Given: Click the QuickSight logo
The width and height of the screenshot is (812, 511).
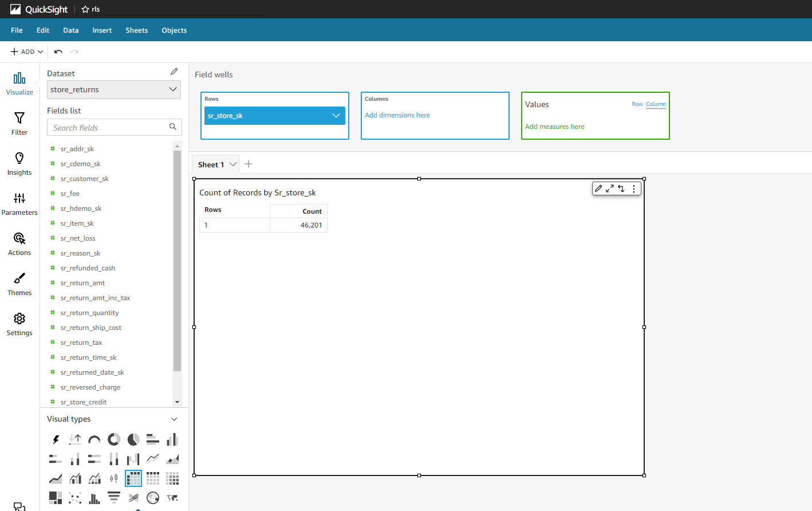Looking at the screenshot, I should click(39, 9).
